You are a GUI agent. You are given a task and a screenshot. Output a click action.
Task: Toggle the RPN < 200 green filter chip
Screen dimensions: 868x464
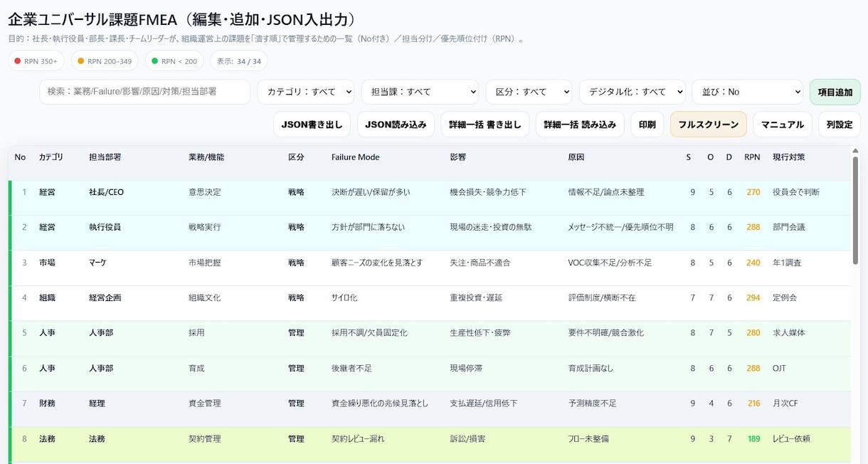pos(174,61)
